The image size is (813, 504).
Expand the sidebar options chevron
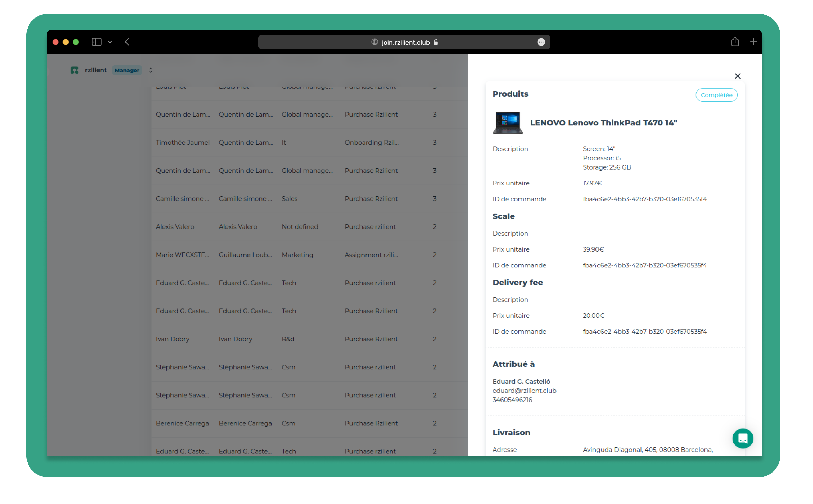pyautogui.click(x=110, y=42)
